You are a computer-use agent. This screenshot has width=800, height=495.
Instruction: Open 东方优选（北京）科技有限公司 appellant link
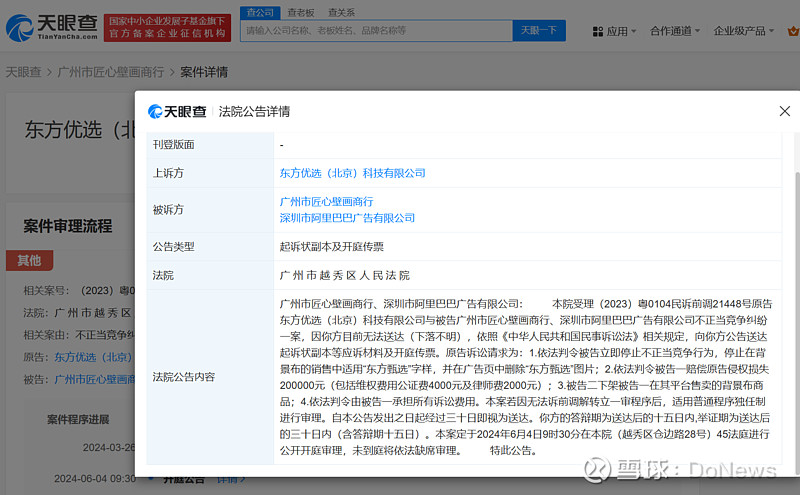tap(353, 173)
